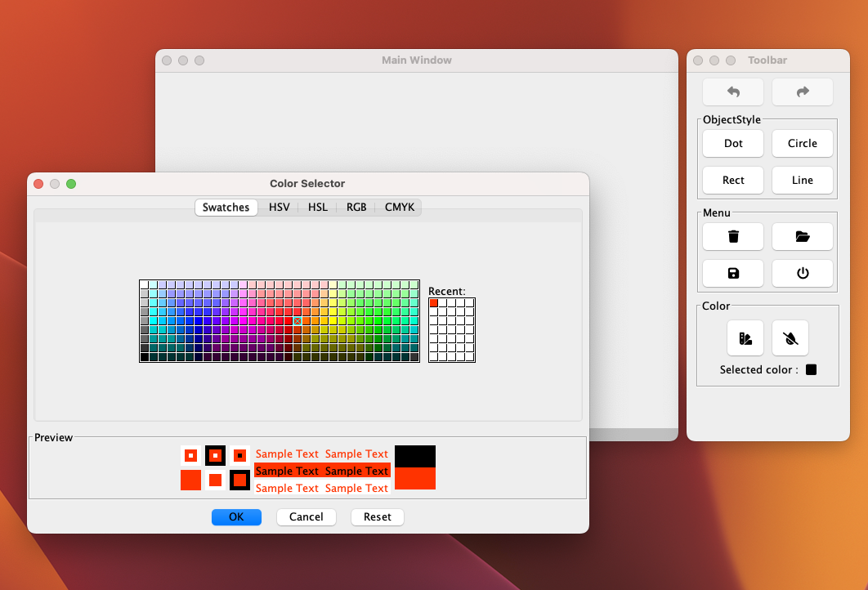
Task: Confirm color with the OK button
Action: click(236, 517)
